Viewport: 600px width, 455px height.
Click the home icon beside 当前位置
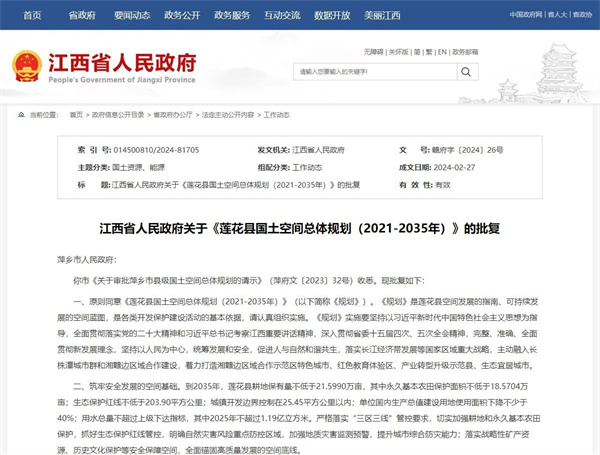pyautogui.click(x=21, y=114)
